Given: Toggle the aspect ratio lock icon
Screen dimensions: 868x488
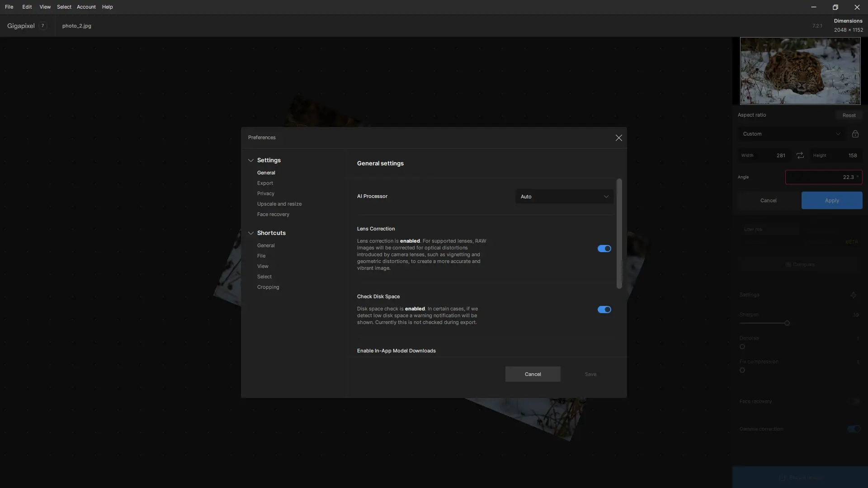Looking at the screenshot, I should point(855,134).
